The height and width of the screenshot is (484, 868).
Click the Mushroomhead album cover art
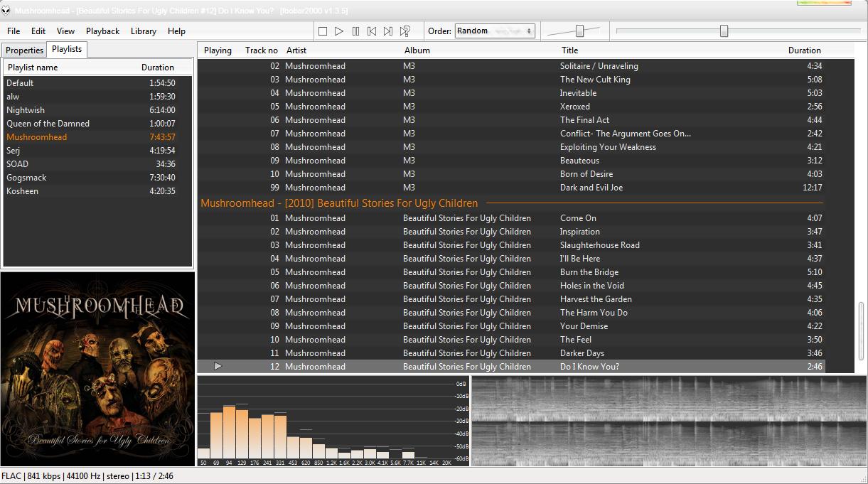(x=97, y=369)
